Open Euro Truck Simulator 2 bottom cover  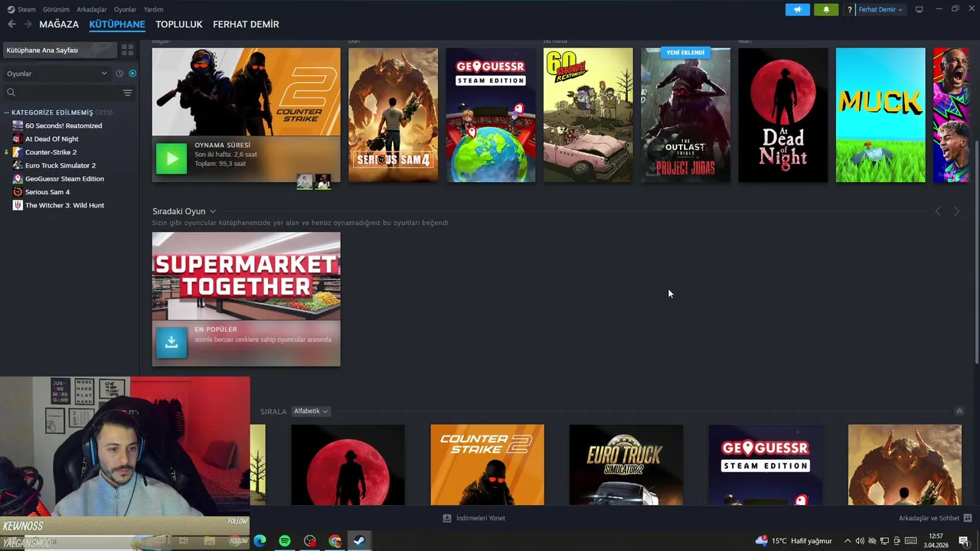click(626, 465)
